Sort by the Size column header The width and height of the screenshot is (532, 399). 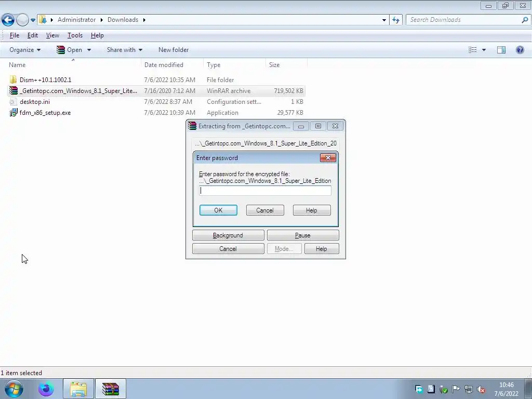[274, 65]
